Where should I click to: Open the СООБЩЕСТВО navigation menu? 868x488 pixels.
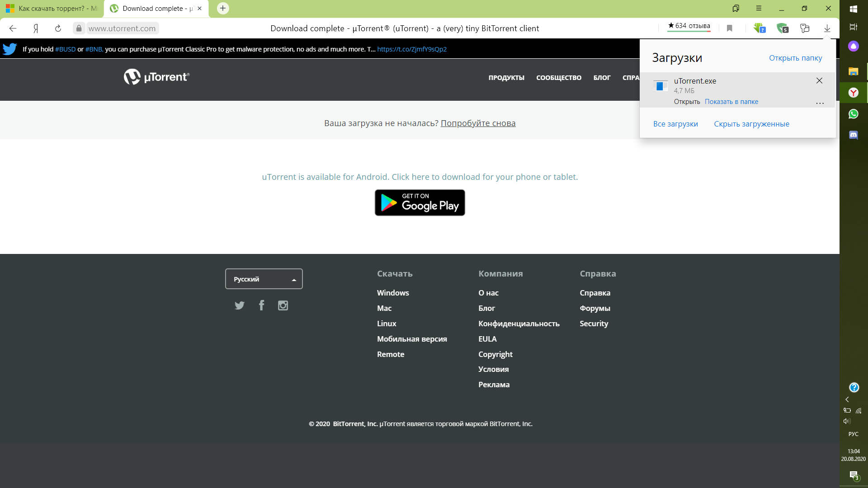tap(559, 78)
